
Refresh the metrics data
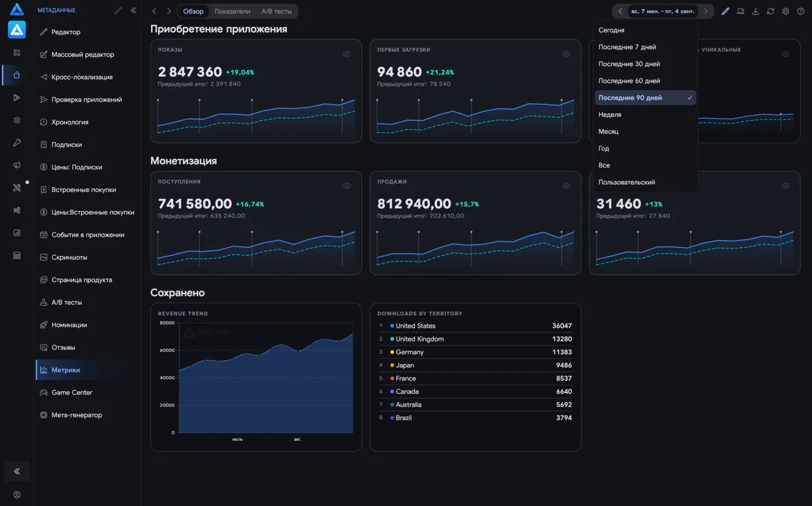coord(770,11)
